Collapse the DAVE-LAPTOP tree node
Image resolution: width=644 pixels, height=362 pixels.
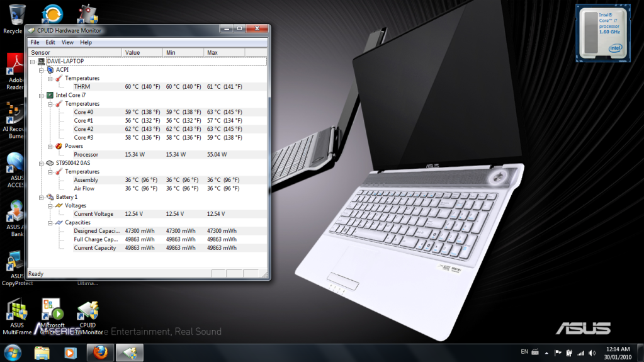33,62
